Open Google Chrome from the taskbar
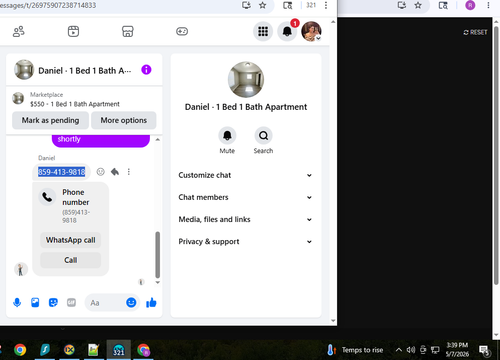This screenshot has height=360, width=500. pyautogui.click(x=20, y=350)
